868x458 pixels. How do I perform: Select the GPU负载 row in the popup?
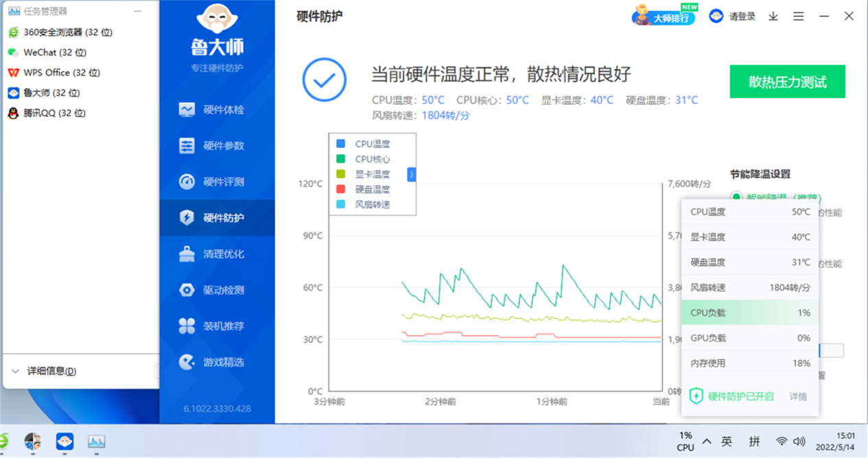(750, 338)
